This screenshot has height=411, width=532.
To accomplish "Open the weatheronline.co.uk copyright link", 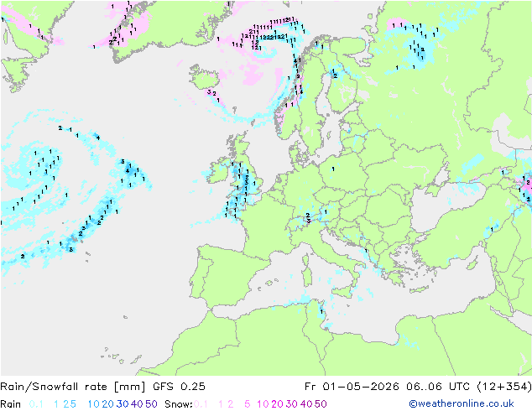I will click(x=462, y=403).
